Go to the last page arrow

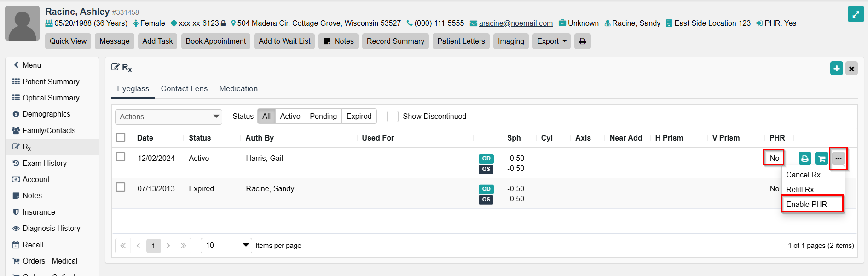pyautogui.click(x=184, y=246)
